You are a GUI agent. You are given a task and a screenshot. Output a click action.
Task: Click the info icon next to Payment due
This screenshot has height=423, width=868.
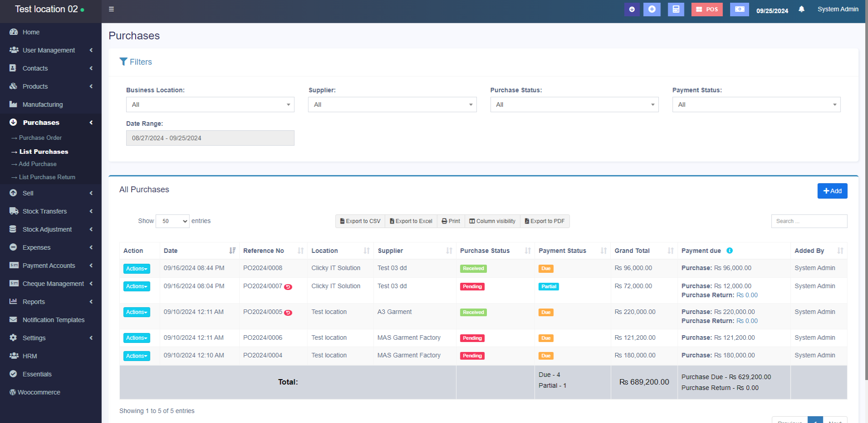click(730, 251)
